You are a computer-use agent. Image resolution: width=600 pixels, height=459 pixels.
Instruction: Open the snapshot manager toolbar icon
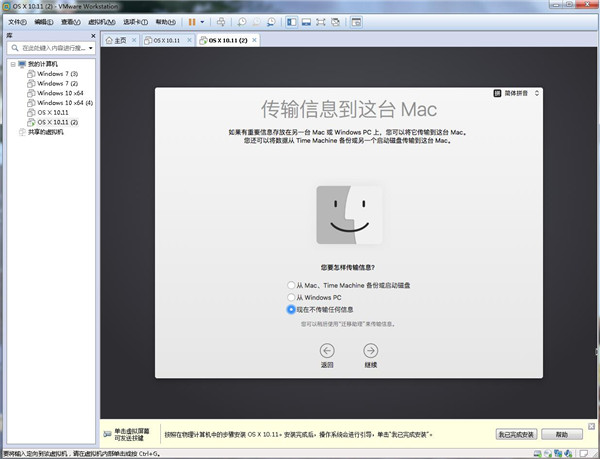(x=271, y=22)
